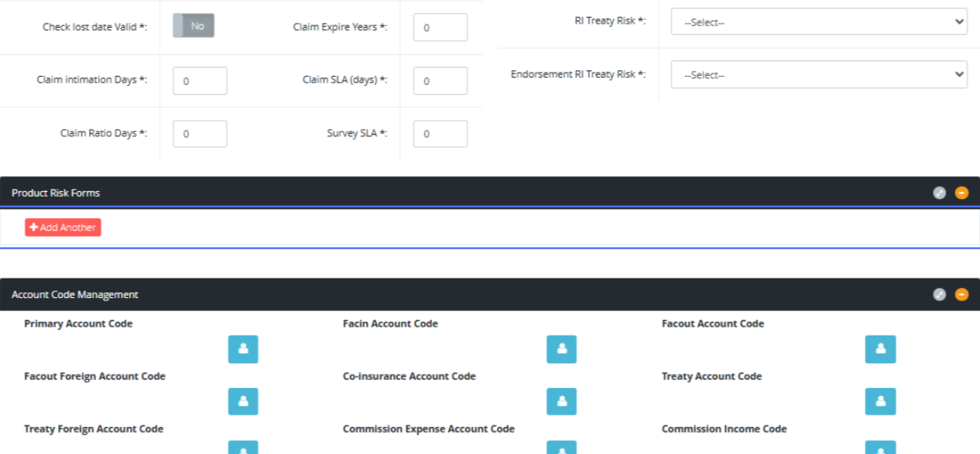Open Endorsement RI Treaty Risk dropdown

pyautogui.click(x=818, y=74)
